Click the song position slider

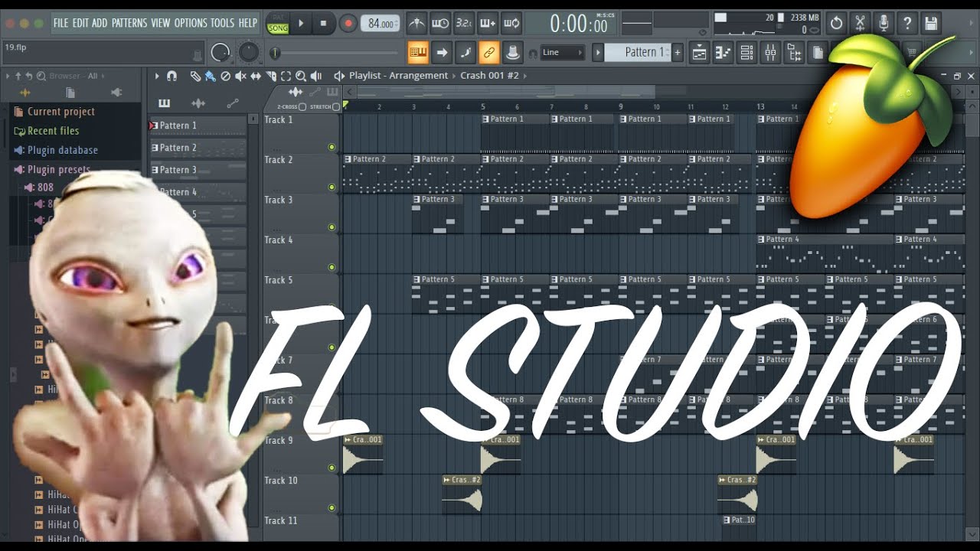coord(335,53)
